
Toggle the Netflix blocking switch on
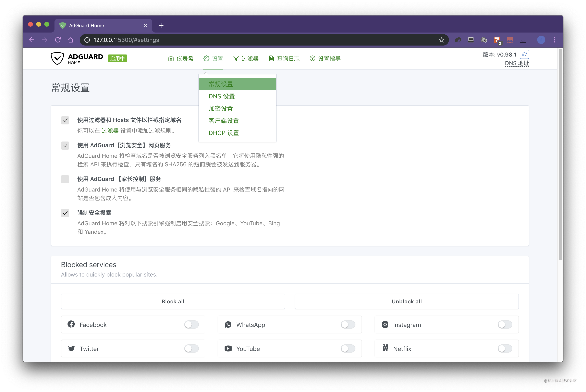click(504, 348)
